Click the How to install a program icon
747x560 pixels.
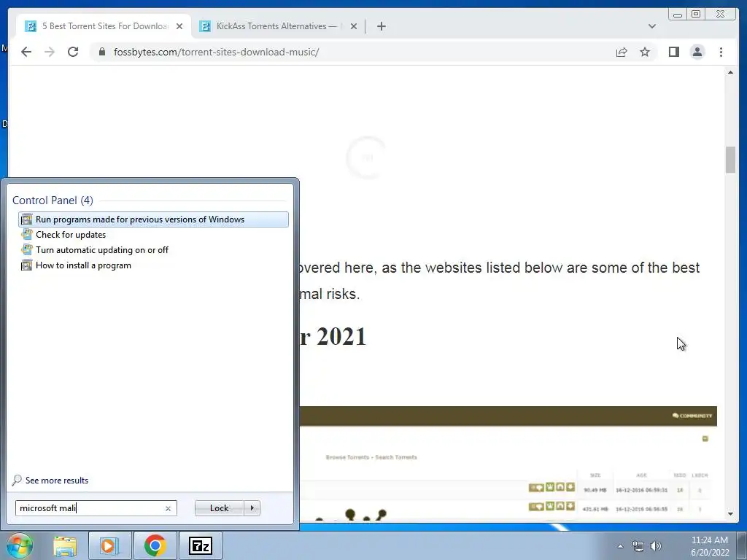coord(27,265)
